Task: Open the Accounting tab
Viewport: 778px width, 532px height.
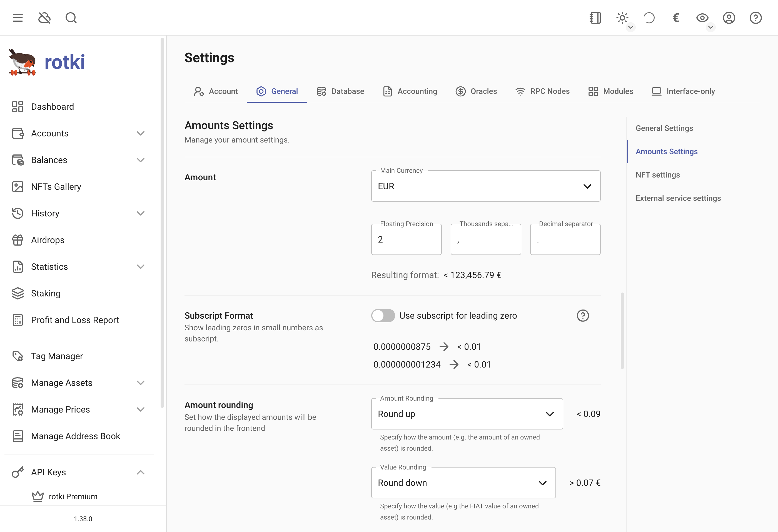Action: pos(410,91)
